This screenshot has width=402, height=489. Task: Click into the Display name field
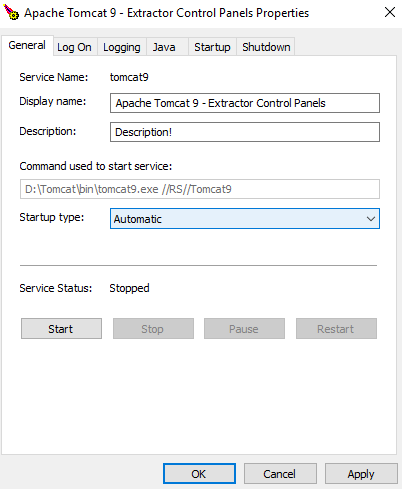[245, 103]
